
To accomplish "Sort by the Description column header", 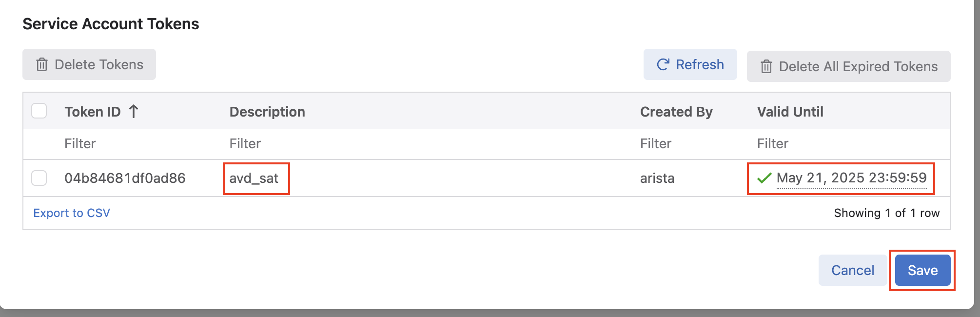I will coord(267,112).
